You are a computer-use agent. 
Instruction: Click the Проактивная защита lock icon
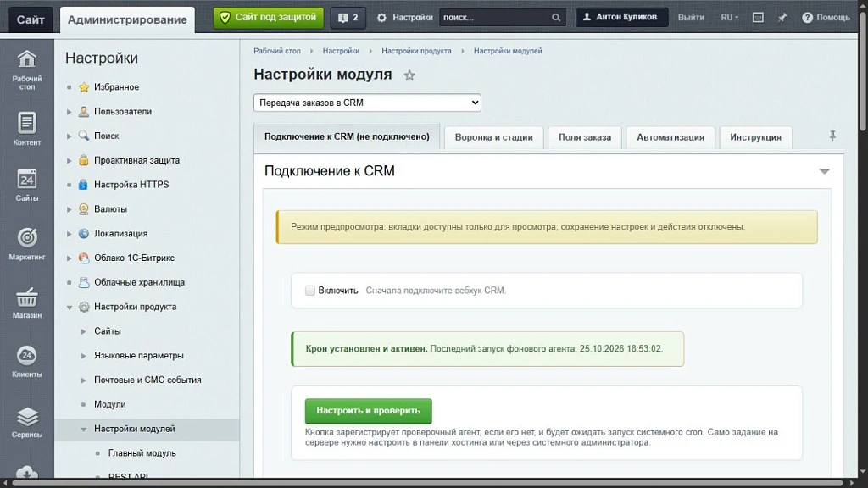pyautogui.click(x=84, y=160)
